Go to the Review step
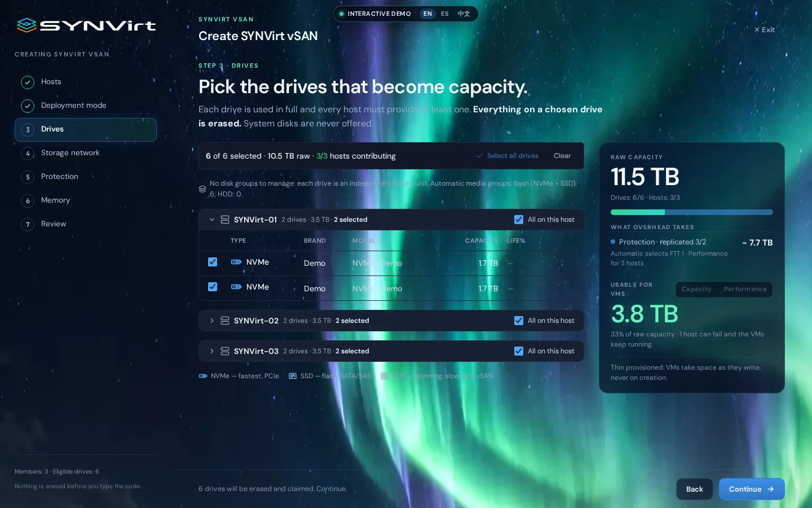The width and height of the screenshot is (812, 508). click(86, 225)
